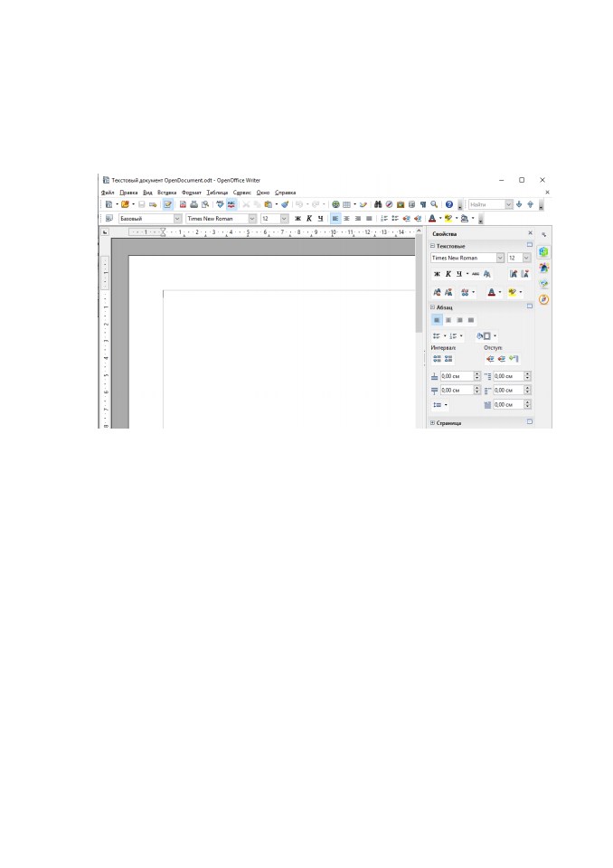Show the Draw functions pencil icon

[x=363, y=205]
